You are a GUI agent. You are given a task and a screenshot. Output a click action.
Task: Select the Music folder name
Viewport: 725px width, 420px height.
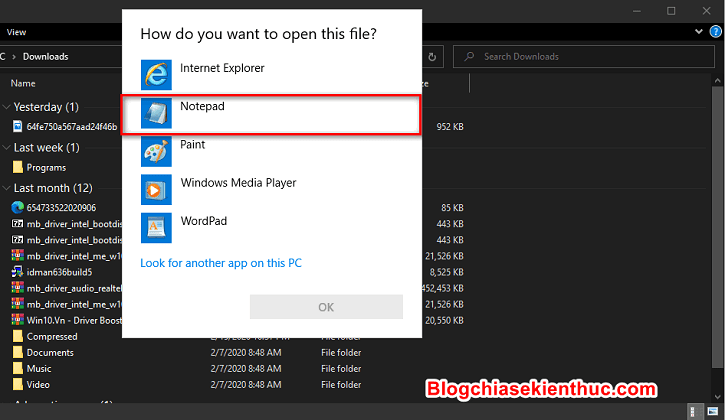coord(39,369)
